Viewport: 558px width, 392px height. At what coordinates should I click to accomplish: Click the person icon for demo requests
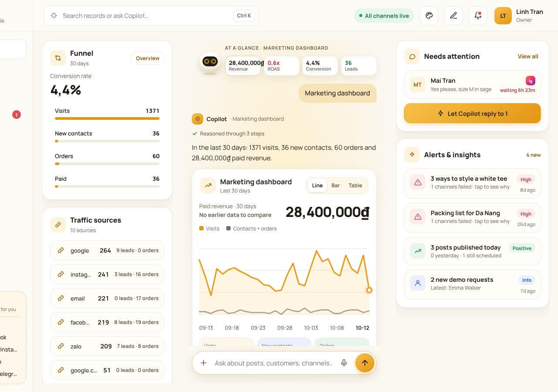coord(418,283)
